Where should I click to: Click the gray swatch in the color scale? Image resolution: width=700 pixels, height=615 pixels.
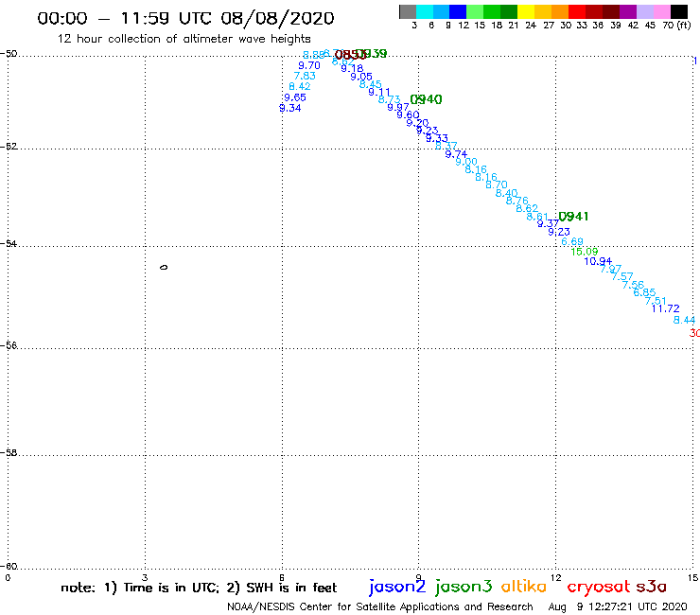(x=408, y=11)
